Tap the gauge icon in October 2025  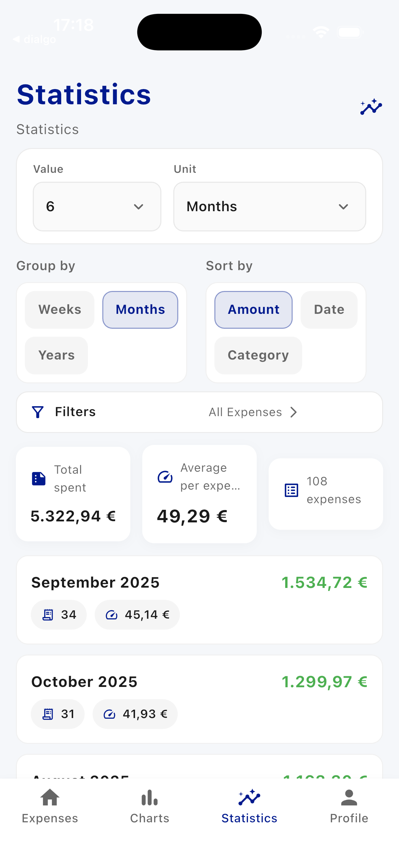[110, 714]
